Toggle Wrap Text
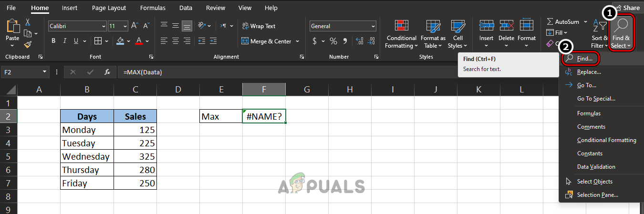This screenshot has height=214, width=644. tap(259, 26)
